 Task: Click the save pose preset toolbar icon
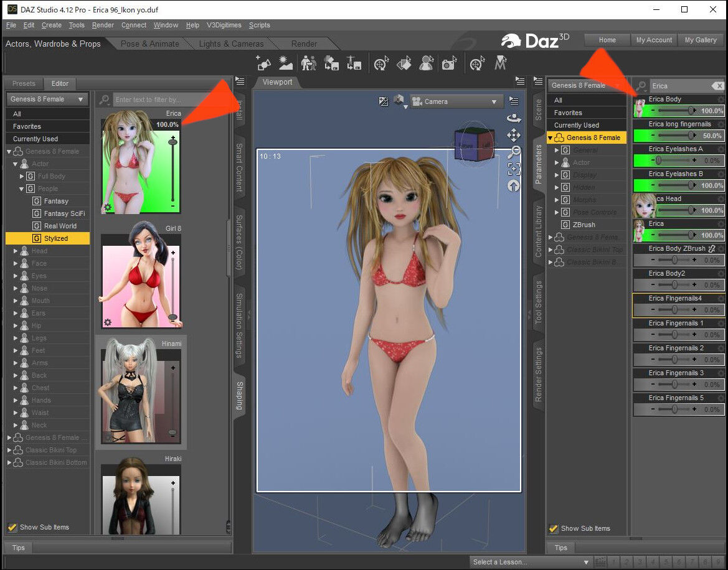(354, 63)
